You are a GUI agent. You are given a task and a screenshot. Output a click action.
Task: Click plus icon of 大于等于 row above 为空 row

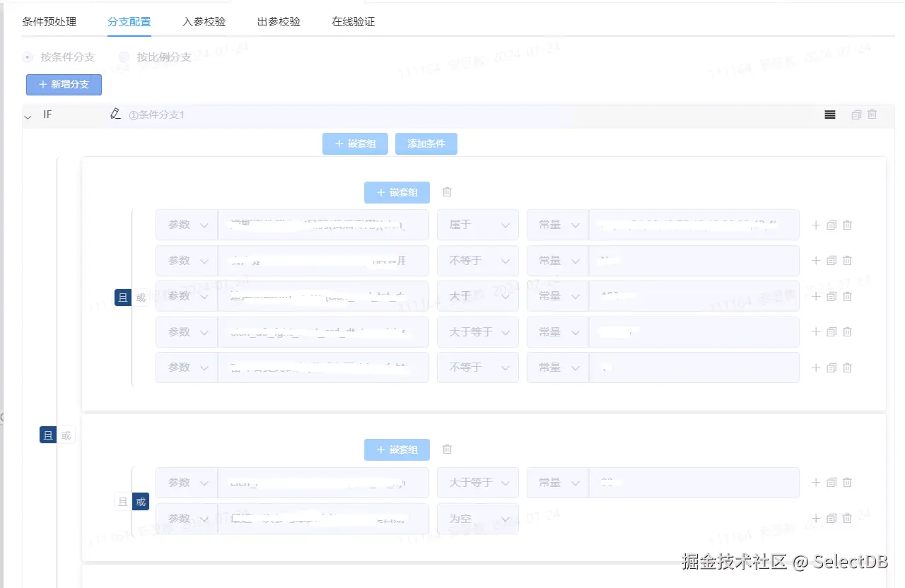pos(816,482)
